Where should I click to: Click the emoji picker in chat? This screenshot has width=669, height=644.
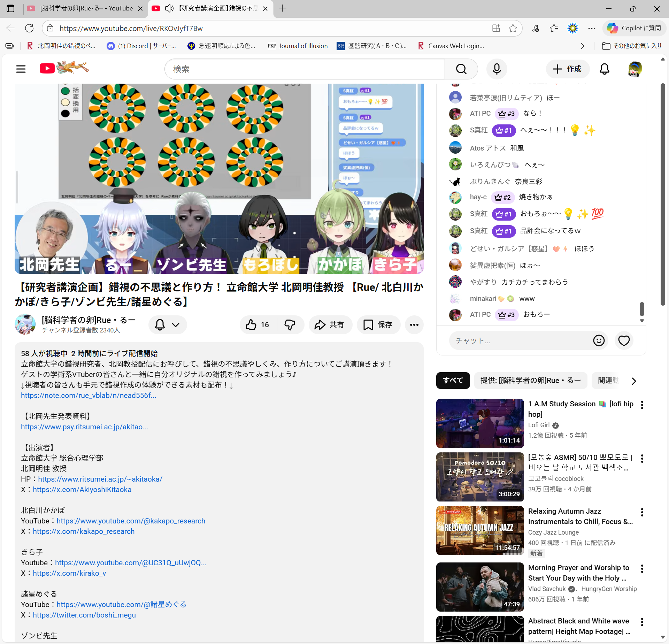click(599, 340)
